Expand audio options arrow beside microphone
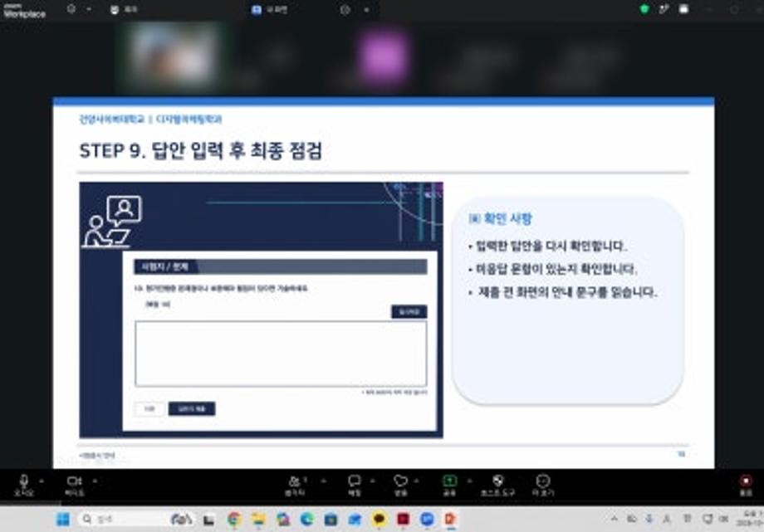Viewport: 764px width, 532px height. tap(42, 481)
